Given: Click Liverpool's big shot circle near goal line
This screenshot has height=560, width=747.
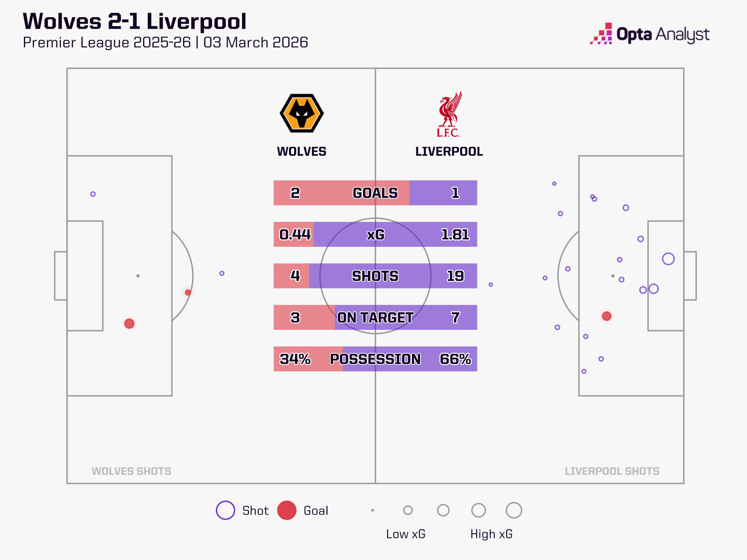Looking at the screenshot, I should tap(668, 259).
